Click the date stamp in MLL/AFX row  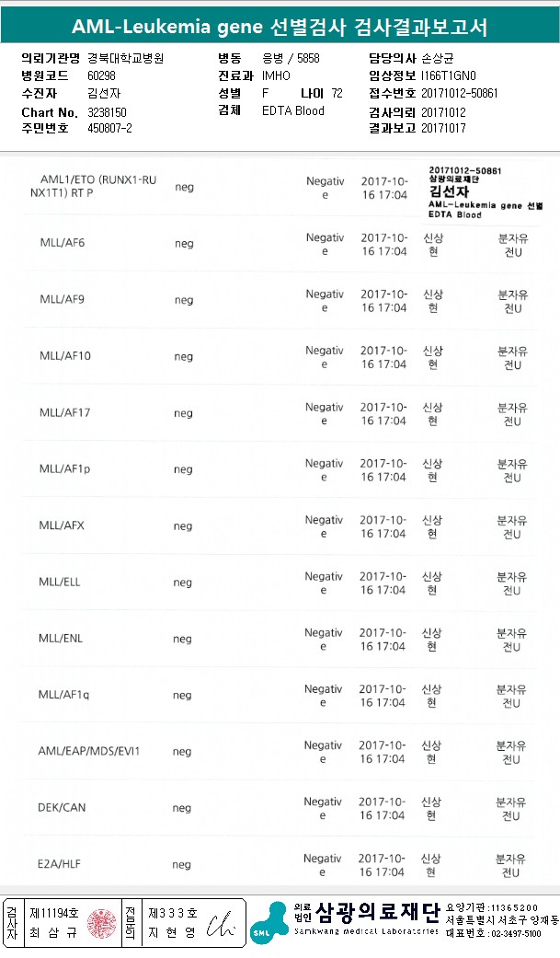coord(383,526)
